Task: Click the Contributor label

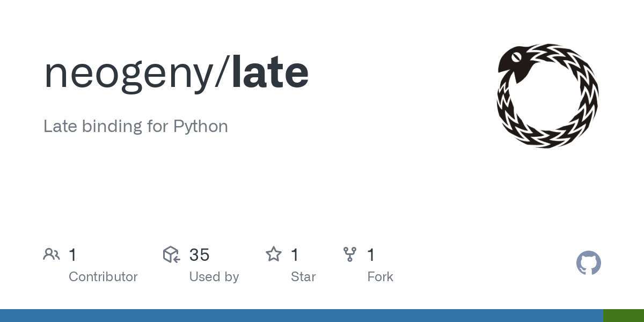Action: click(103, 277)
